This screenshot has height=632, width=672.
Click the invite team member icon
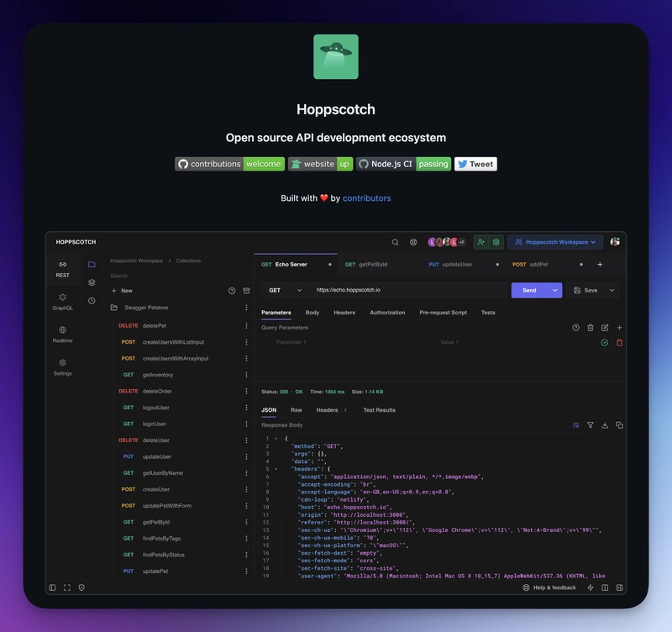480,242
